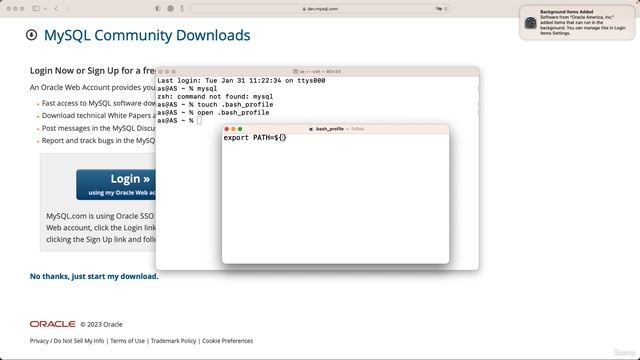Open the Trademark Policy link

tap(173, 341)
